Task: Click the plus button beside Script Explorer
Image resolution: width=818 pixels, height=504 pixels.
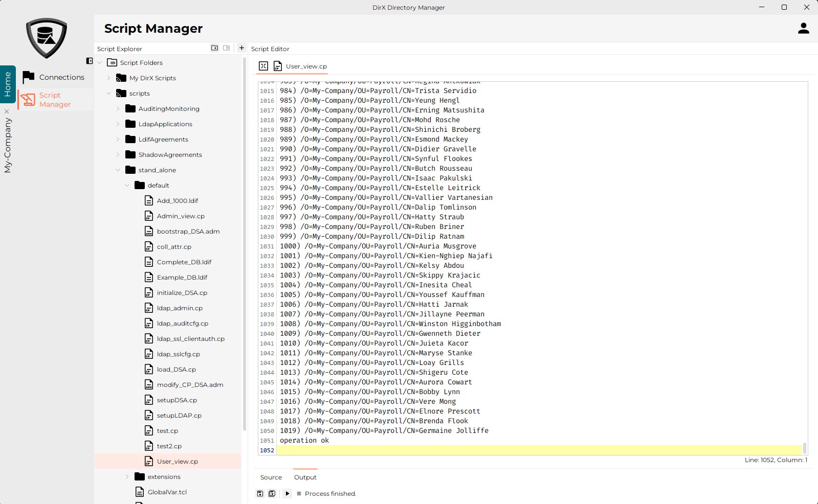Action: (241, 48)
